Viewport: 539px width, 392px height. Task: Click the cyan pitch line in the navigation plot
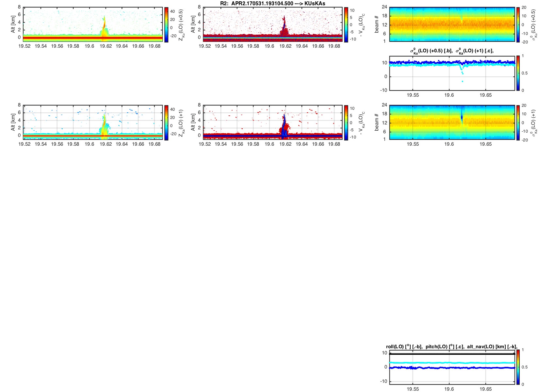click(x=452, y=363)
